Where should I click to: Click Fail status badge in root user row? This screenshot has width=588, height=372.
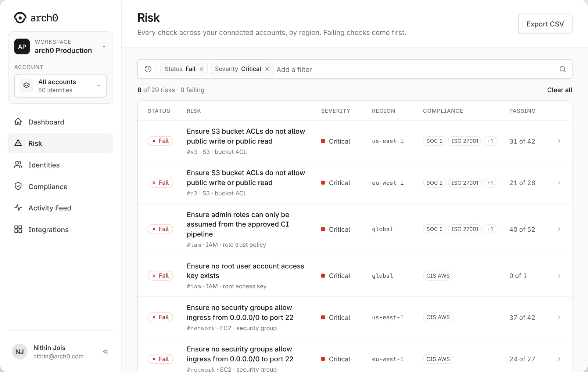[x=160, y=276]
